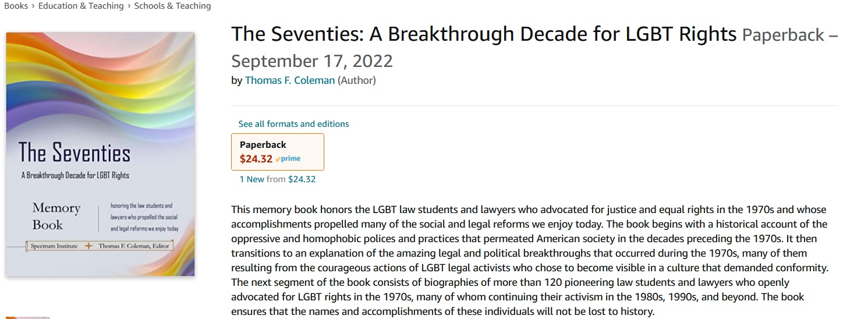Navigate to Schools & Teaching breadcrumb
This screenshot has width=868, height=319.
pos(172,6)
